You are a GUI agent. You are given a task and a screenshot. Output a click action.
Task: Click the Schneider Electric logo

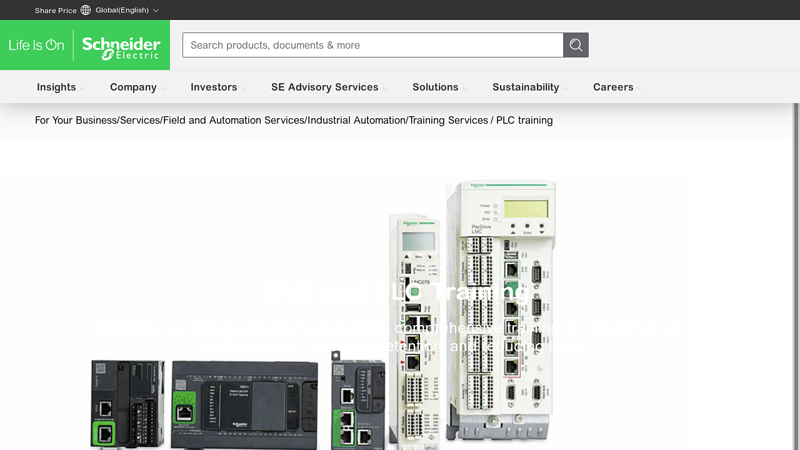click(121, 46)
